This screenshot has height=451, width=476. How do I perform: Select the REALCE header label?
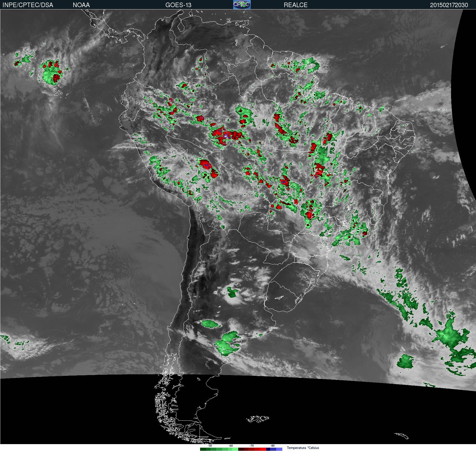(296, 5)
